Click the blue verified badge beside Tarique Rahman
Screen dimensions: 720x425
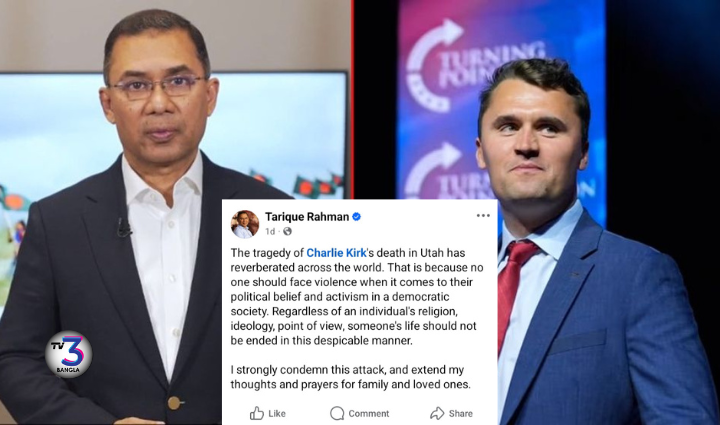[356, 217]
